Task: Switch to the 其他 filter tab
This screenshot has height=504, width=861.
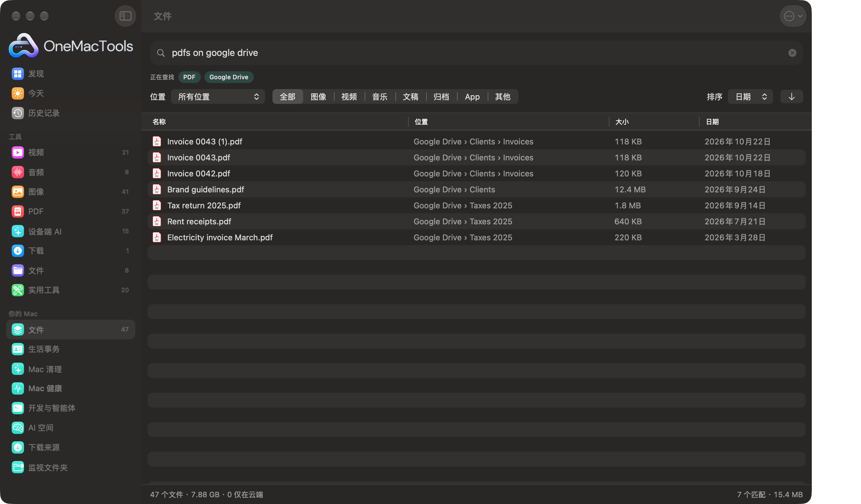Action: (502, 96)
